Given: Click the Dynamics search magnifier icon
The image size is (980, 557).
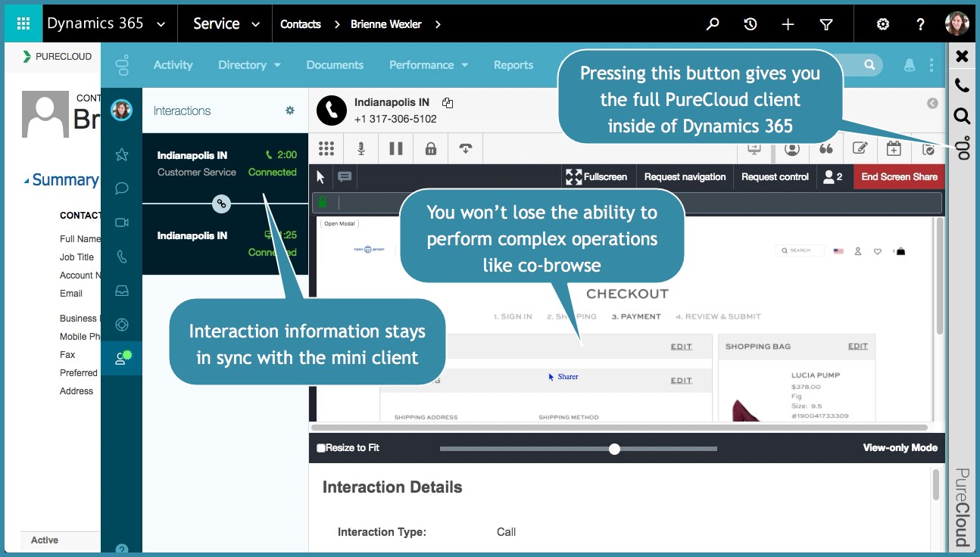Looking at the screenshot, I should tap(713, 24).
